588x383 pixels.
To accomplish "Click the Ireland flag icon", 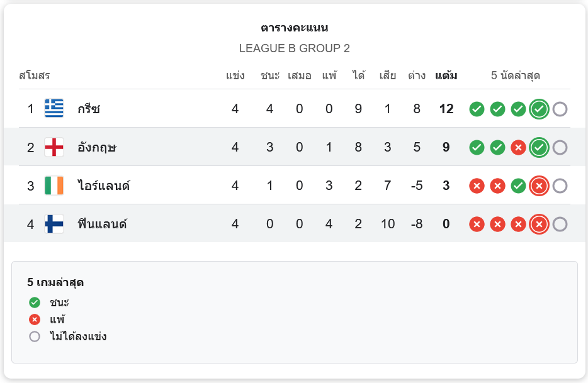I will pos(54,186).
